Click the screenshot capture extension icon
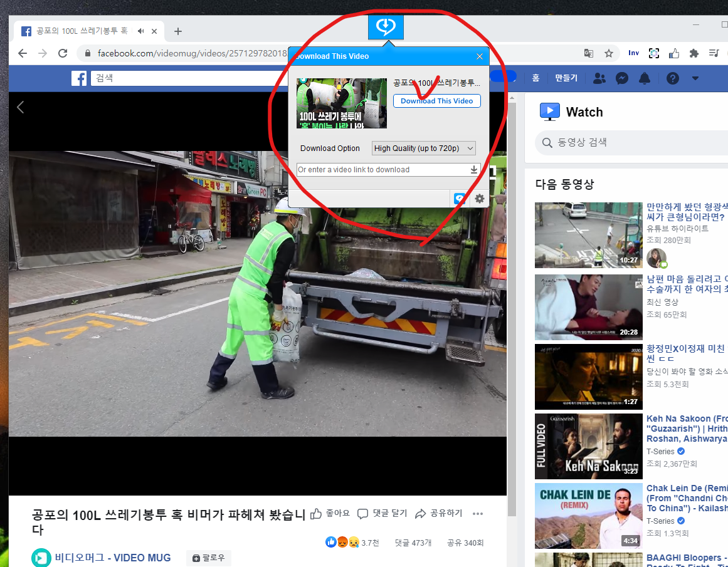Image resolution: width=728 pixels, height=567 pixels. [x=654, y=53]
